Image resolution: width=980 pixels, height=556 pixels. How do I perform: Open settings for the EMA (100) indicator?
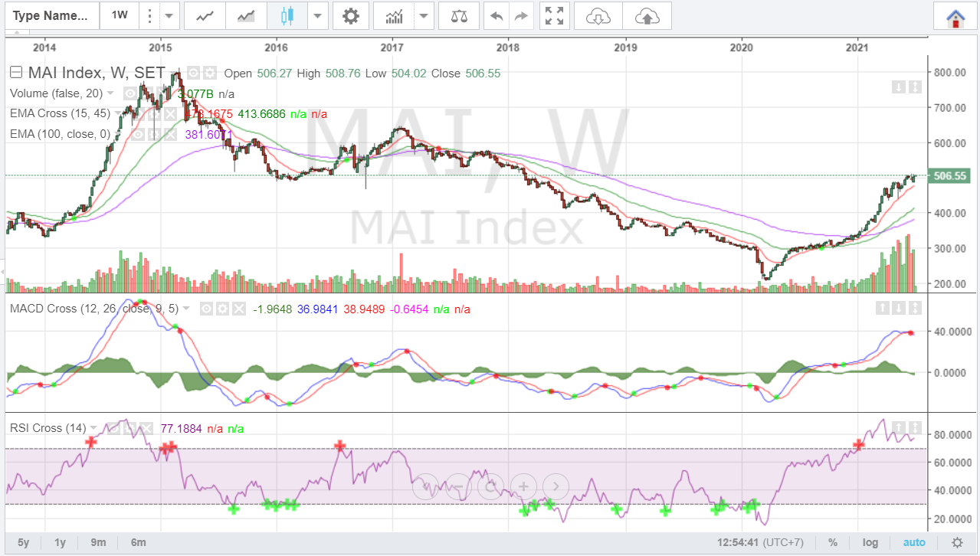(152, 134)
